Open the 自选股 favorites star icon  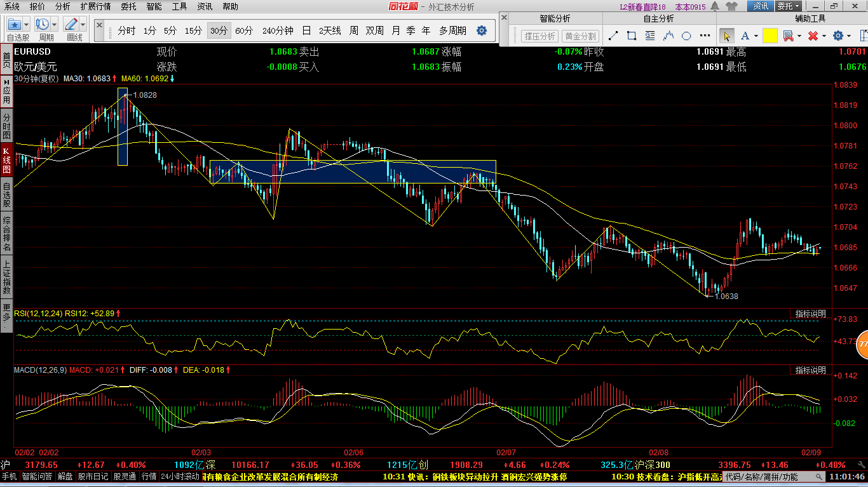14,25
